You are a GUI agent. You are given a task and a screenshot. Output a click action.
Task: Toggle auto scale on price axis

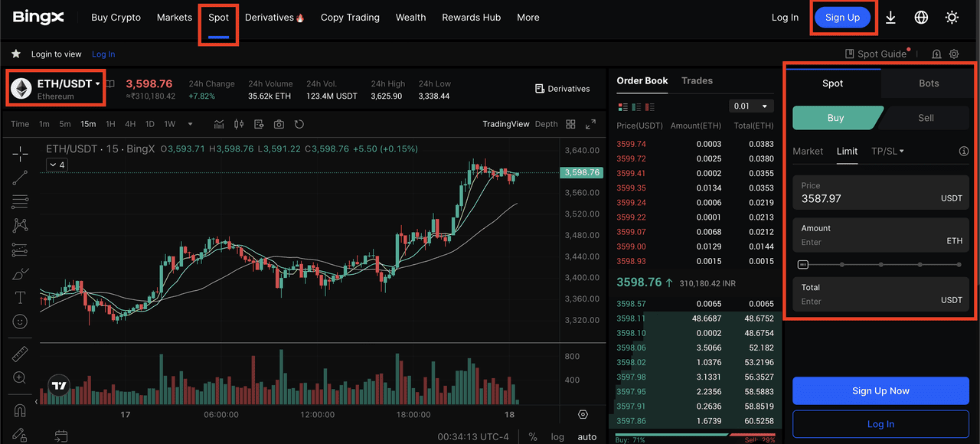point(587,437)
